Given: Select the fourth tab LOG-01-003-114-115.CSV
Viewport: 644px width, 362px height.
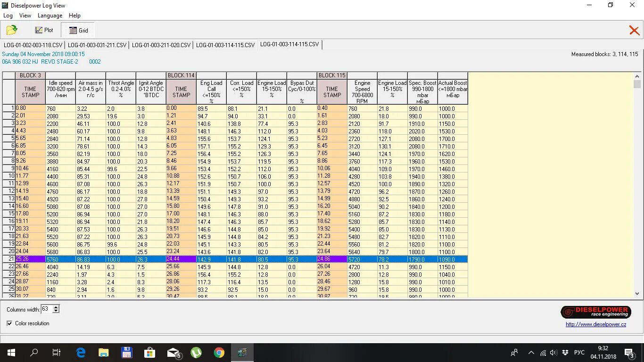Looking at the screenshot, I should click(x=225, y=45).
